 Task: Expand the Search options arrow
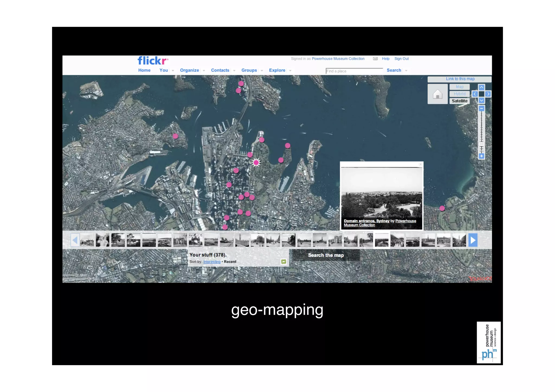coord(406,71)
